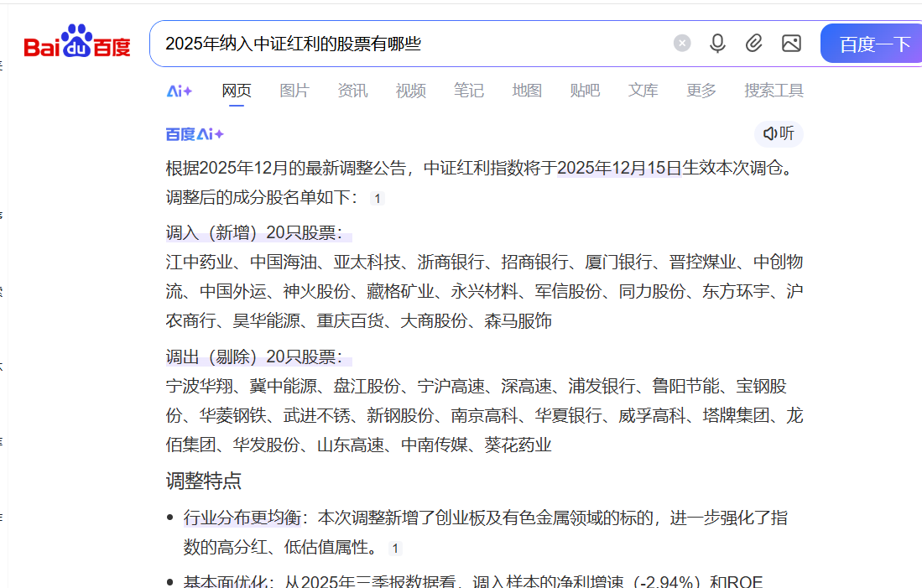Switch to the 贴吧 tab
The width and height of the screenshot is (922, 588).
tap(585, 91)
